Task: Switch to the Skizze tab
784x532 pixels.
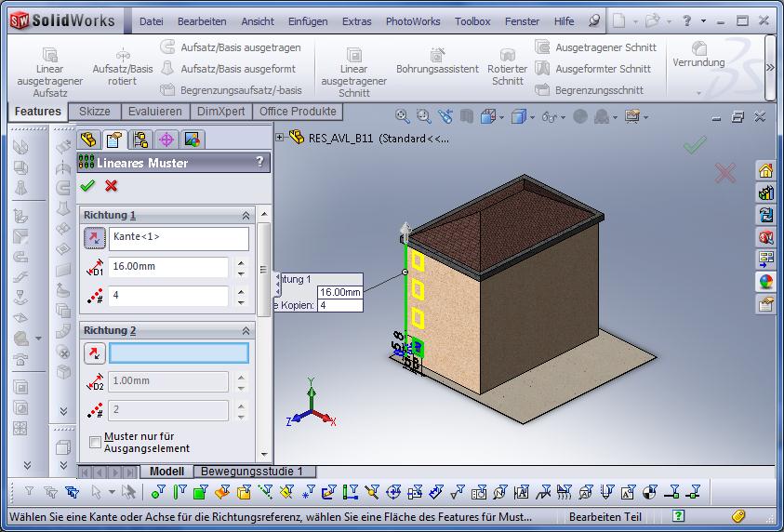Action: coord(94,112)
